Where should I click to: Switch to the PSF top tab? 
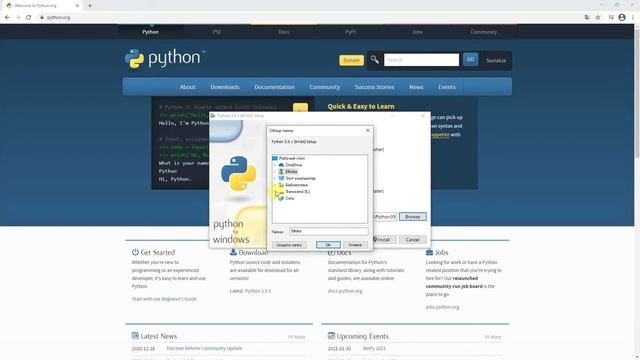coord(217,32)
